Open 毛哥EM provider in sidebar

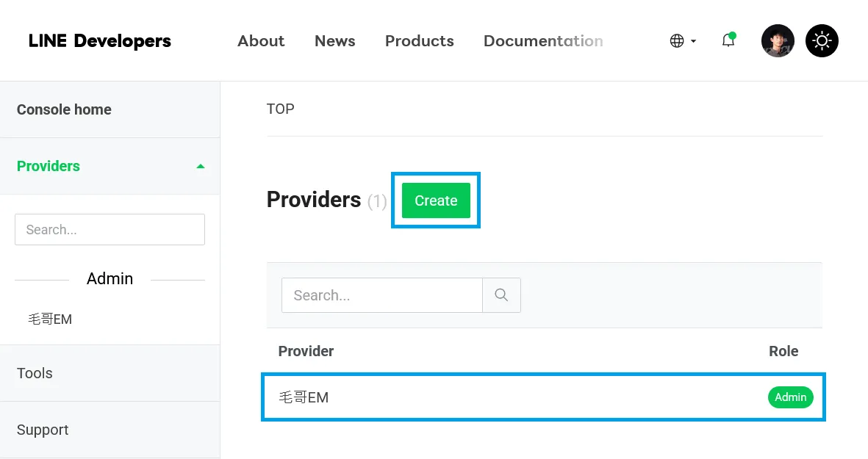(51, 319)
